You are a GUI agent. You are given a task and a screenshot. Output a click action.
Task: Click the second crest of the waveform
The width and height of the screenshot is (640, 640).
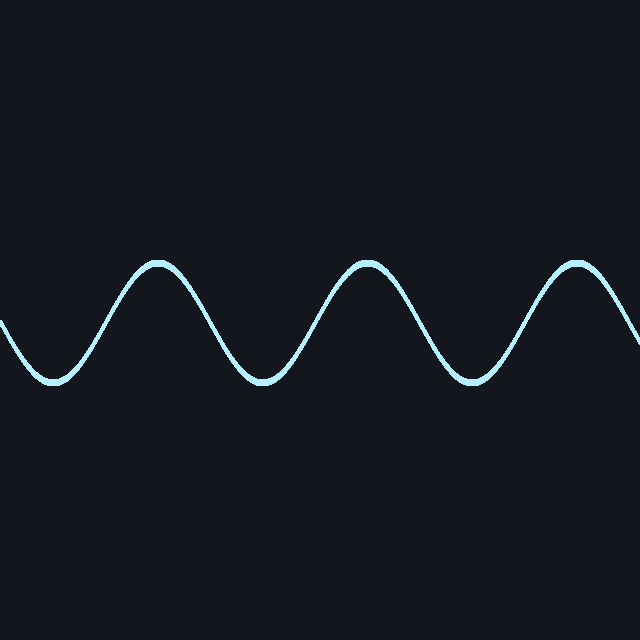367,263
